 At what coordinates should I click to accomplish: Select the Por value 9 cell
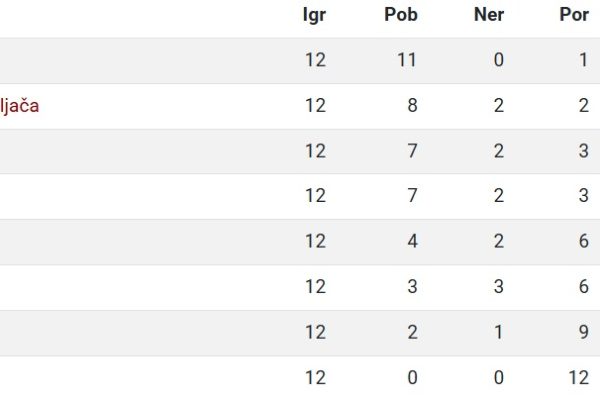pos(584,332)
